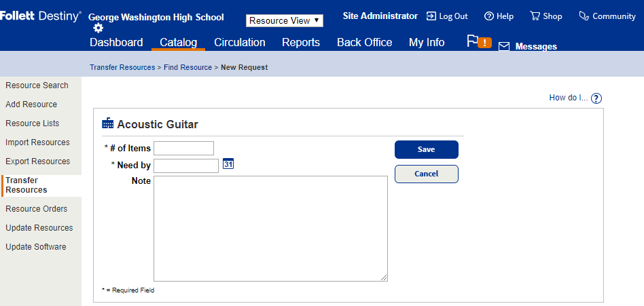The image size is (644, 306).
Task: Click the Log Out icon
Action: point(431,16)
